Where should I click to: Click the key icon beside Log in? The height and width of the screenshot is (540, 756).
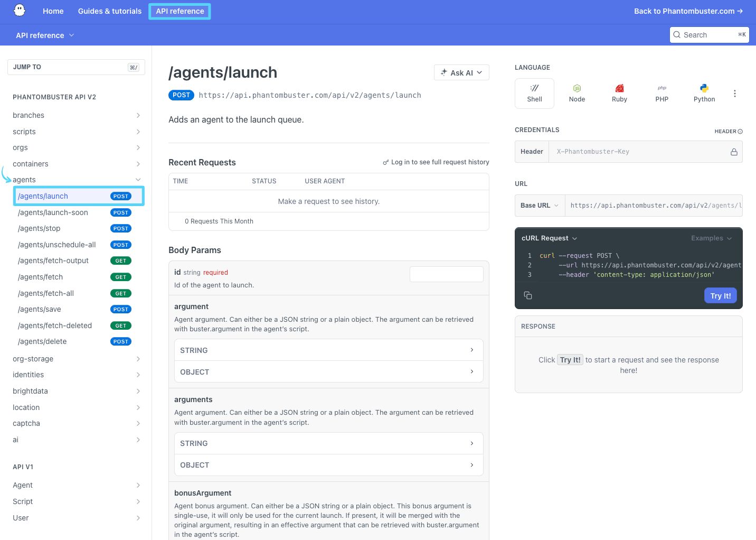386,162
